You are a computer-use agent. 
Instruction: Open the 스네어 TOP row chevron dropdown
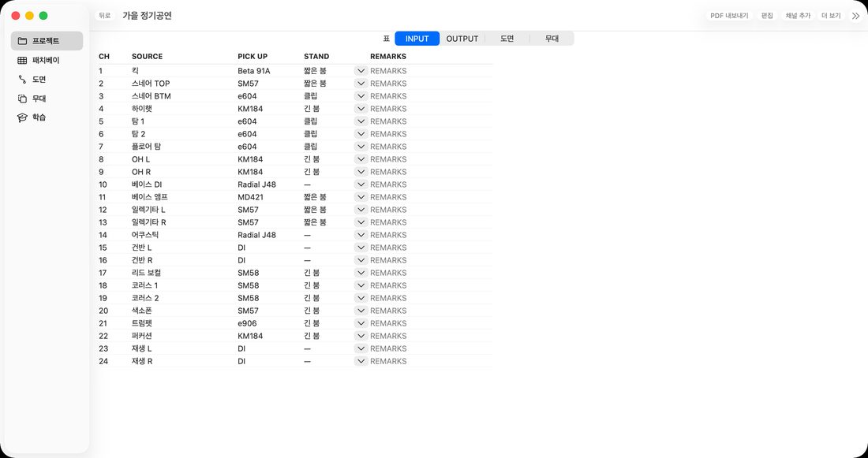[361, 84]
